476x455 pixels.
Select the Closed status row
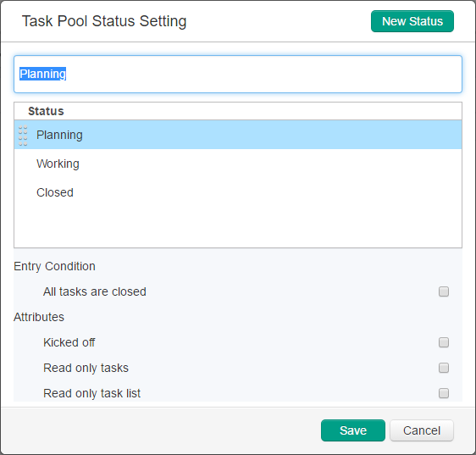(x=238, y=192)
